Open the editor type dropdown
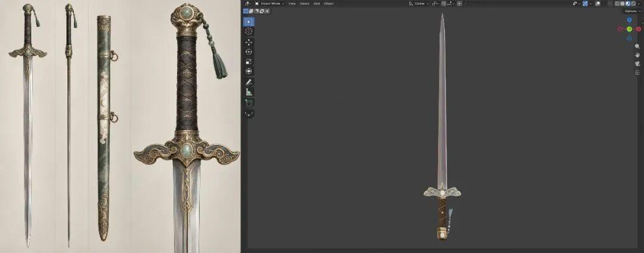Screen dimensions: 644x253 coord(247,4)
